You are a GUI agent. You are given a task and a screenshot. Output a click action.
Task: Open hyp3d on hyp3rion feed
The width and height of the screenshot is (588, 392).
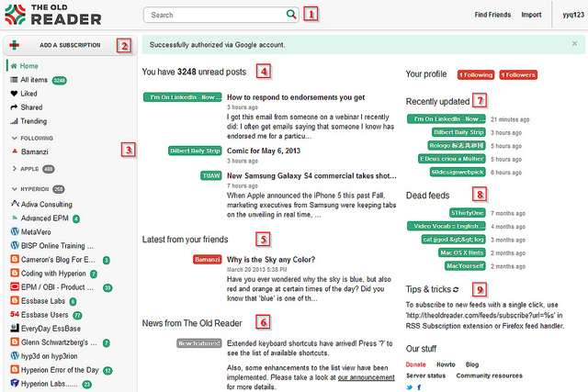click(x=49, y=356)
